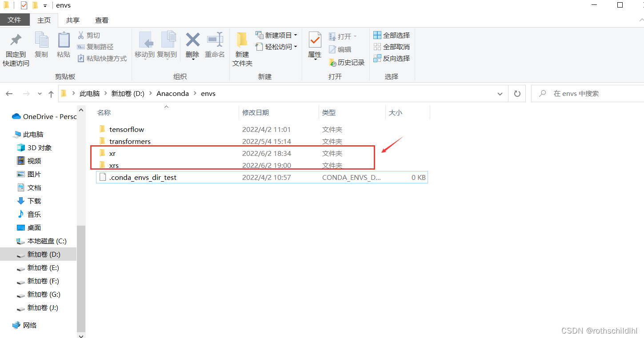Click New Volume (D:) breadcrumb
The width and height of the screenshot is (644, 338).
pos(128,94)
